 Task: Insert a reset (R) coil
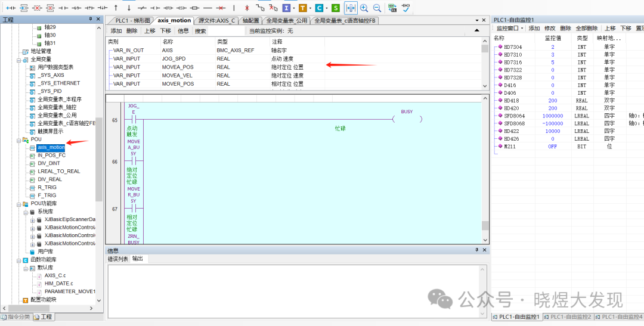tap(168, 8)
